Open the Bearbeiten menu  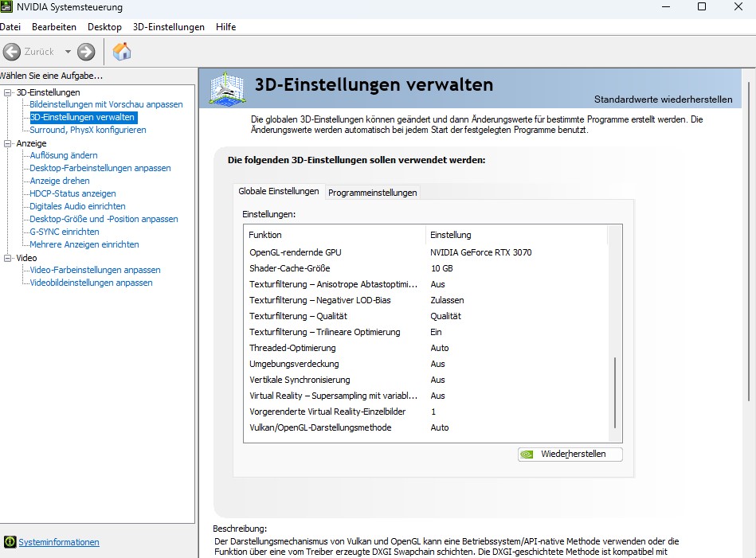[54, 27]
